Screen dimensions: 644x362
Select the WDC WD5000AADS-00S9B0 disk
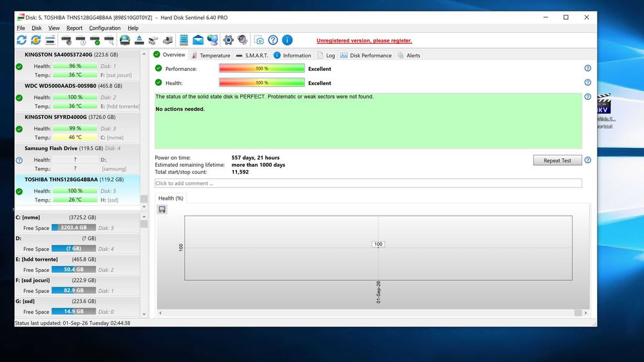pos(77,96)
